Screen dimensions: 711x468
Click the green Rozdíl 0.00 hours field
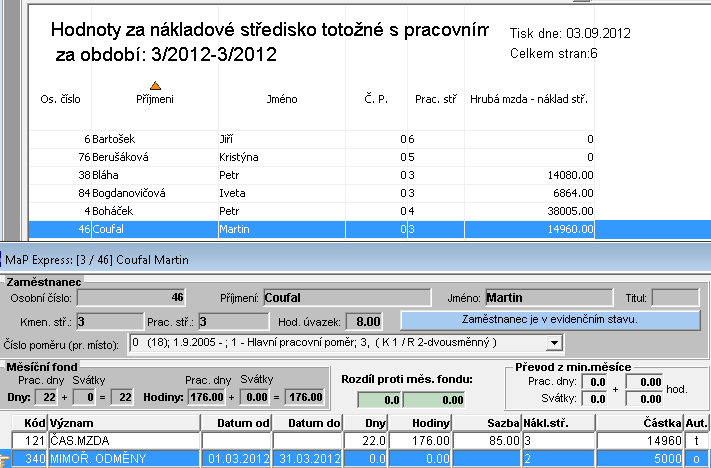[434, 400]
